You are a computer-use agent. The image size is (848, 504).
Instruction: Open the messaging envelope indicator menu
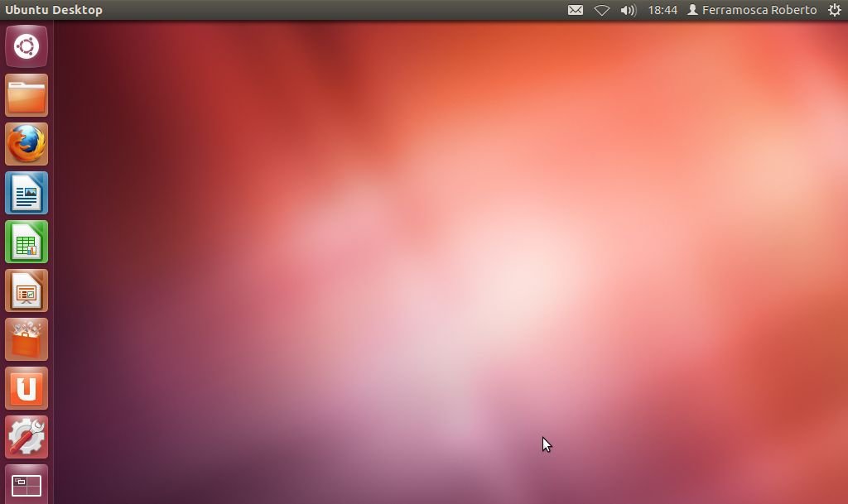(576, 10)
